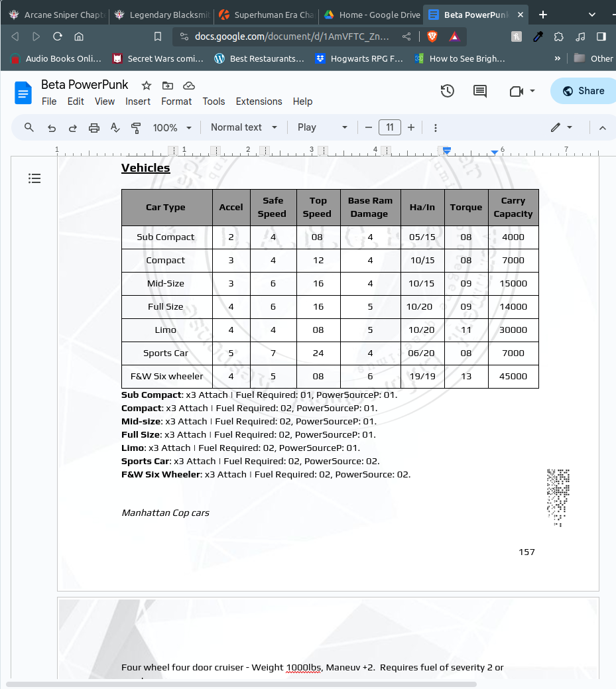Open the Other bookmarks folder

pyautogui.click(x=593, y=58)
